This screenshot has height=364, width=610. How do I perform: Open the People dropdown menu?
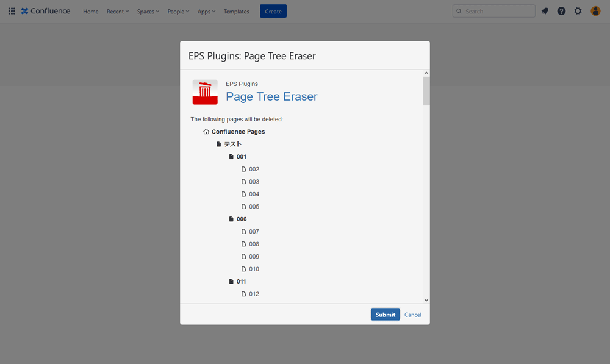[178, 11]
